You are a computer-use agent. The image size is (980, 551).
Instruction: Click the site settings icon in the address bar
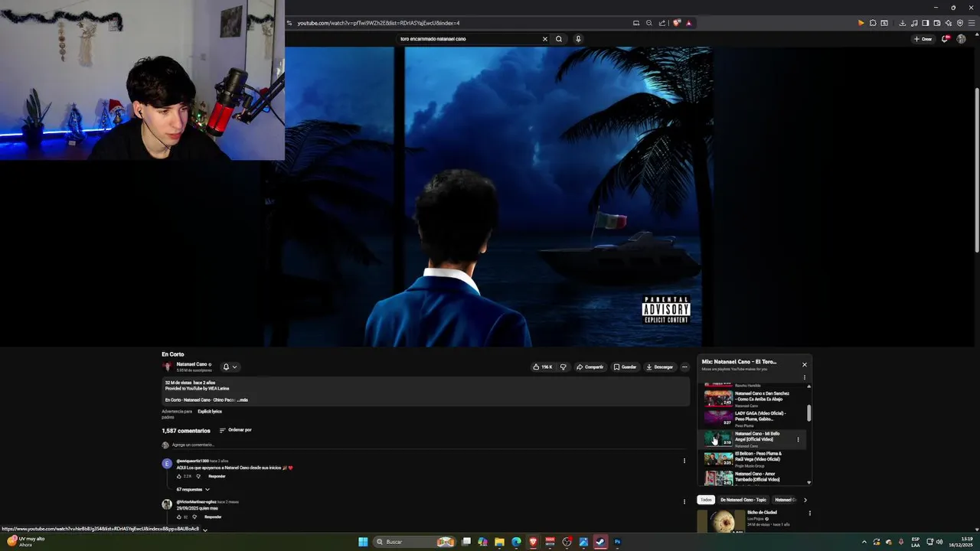pos(290,23)
